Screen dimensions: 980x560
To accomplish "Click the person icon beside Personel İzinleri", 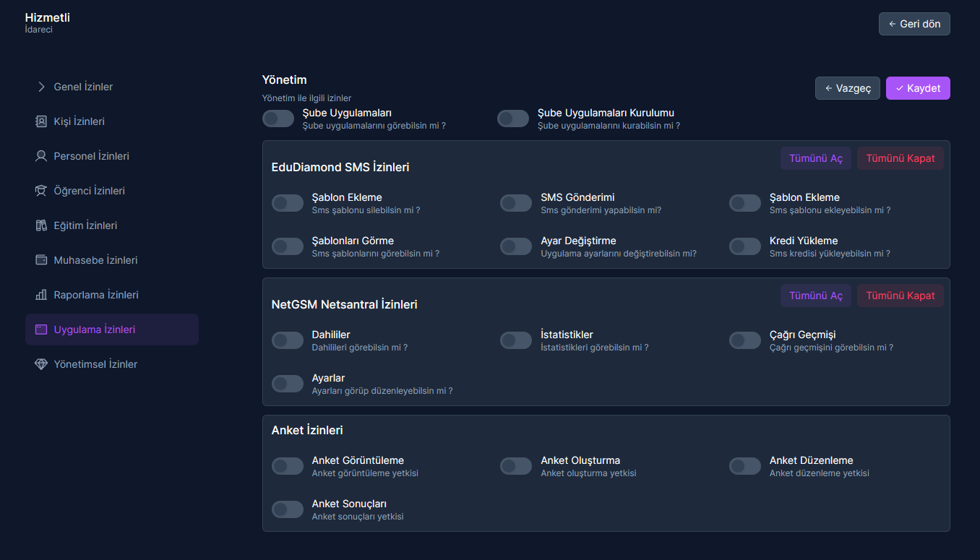I will pyautogui.click(x=41, y=156).
